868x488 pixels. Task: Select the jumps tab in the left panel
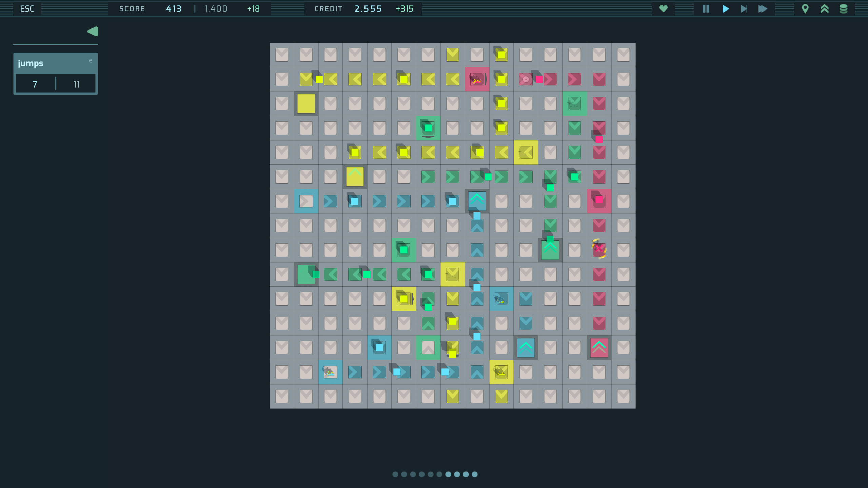click(x=31, y=63)
